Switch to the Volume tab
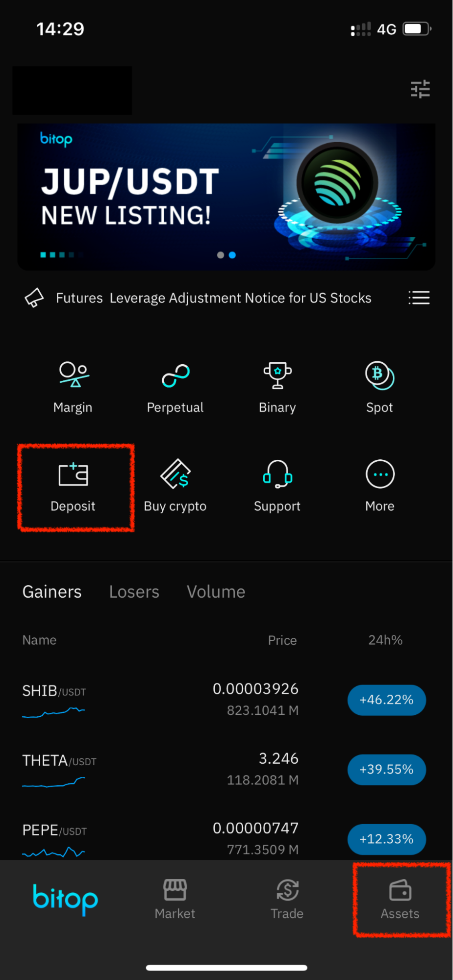Viewport: 453px width, 980px height. (x=216, y=592)
